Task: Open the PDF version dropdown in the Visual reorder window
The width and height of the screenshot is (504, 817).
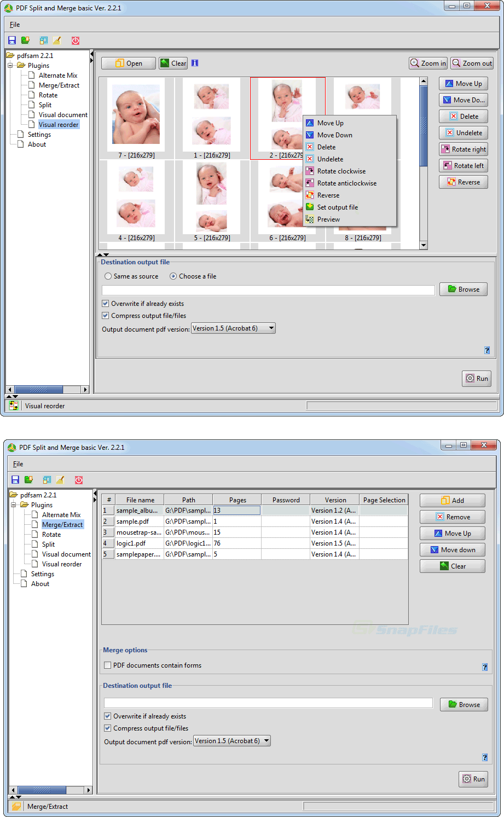Action: (233, 328)
